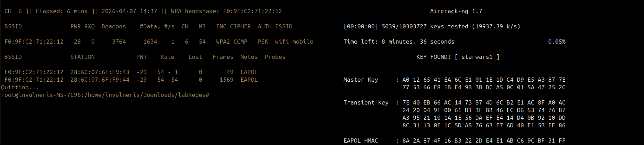Click the found key starwars1
This screenshot has width=644, height=145.
click(x=477, y=57)
